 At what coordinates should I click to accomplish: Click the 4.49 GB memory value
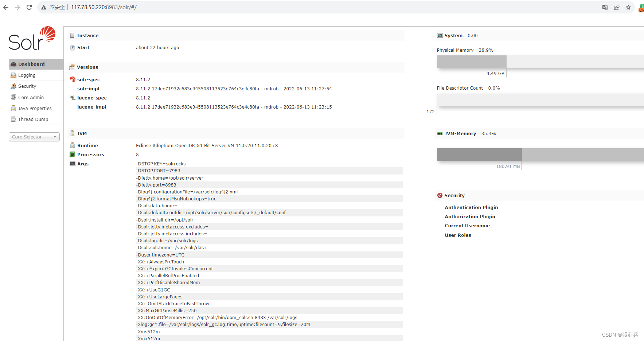click(x=495, y=74)
